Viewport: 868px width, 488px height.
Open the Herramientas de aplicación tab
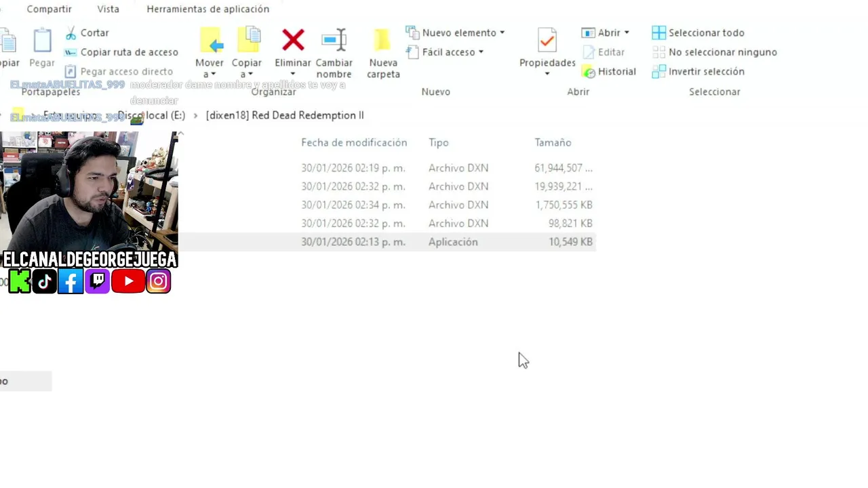pyautogui.click(x=208, y=9)
